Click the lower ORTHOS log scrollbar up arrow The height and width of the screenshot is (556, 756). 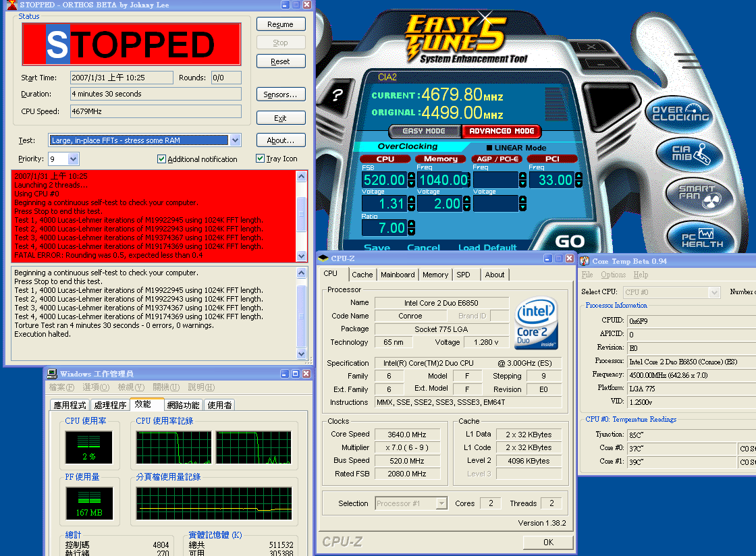tap(301, 273)
